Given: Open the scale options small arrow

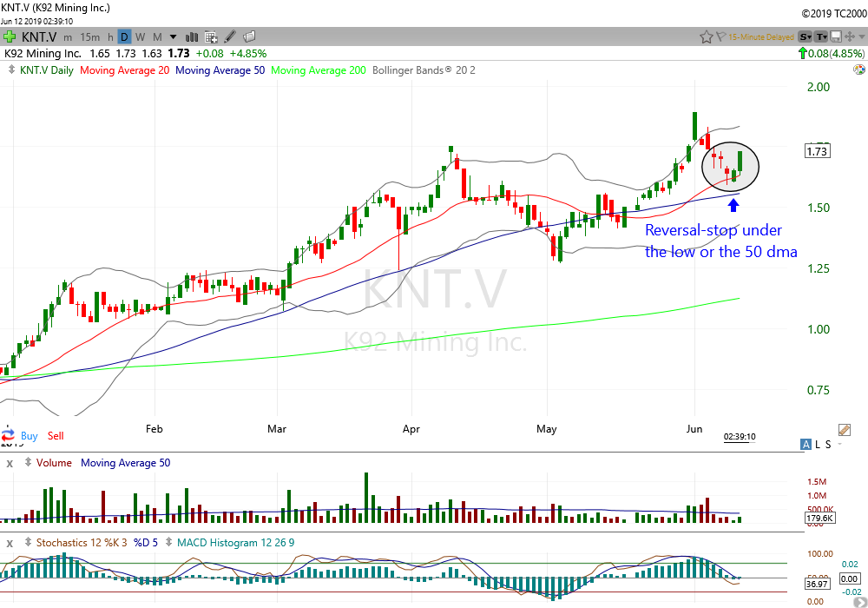Looking at the screenshot, I should pyautogui.click(x=839, y=444).
